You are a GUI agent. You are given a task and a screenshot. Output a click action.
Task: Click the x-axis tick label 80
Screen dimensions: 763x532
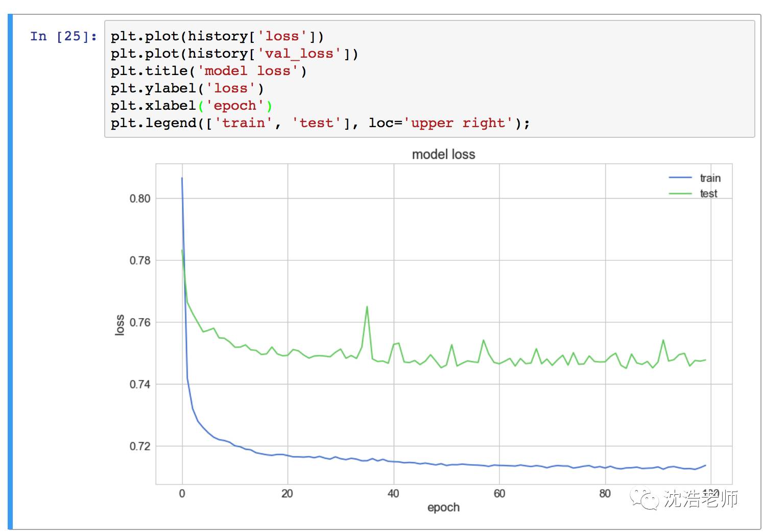605,494
